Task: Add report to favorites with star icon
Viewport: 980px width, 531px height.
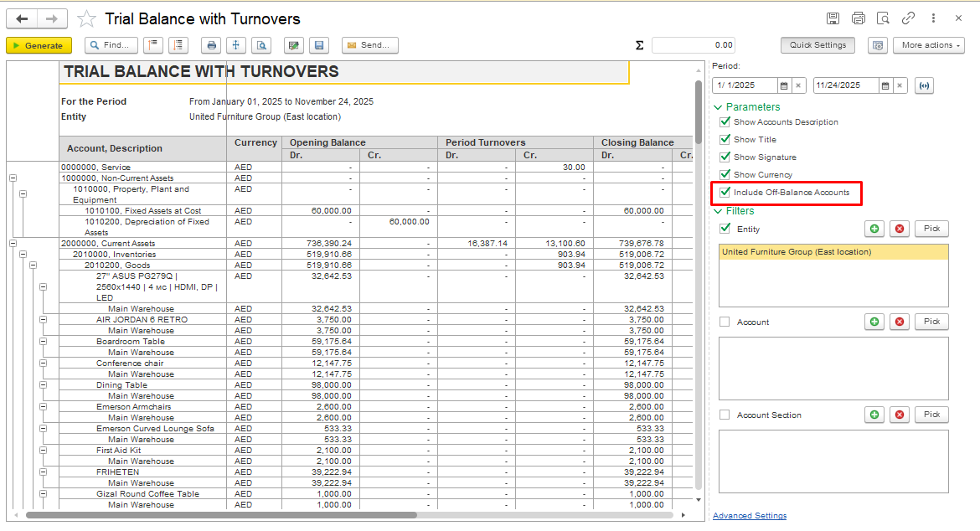Action: coord(85,18)
